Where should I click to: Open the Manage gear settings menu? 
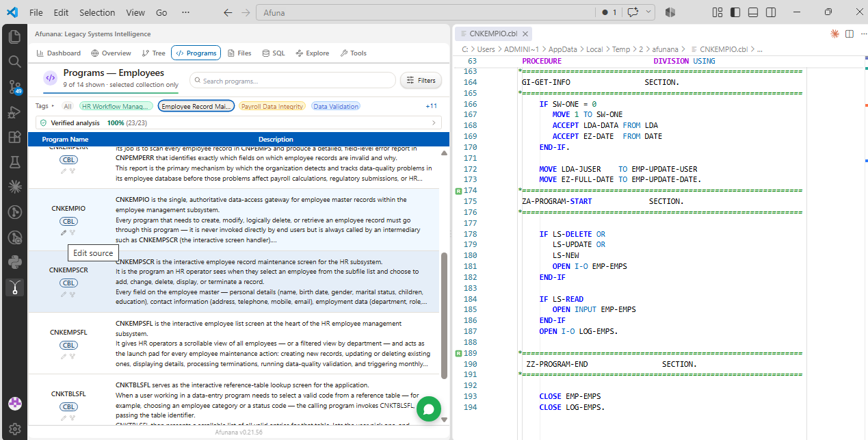pos(14,428)
